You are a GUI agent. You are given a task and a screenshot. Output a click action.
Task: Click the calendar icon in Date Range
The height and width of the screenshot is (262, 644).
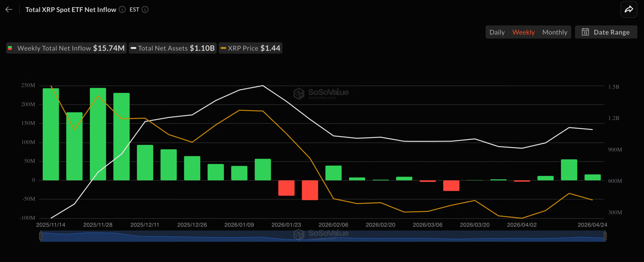pyautogui.click(x=585, y=32)
